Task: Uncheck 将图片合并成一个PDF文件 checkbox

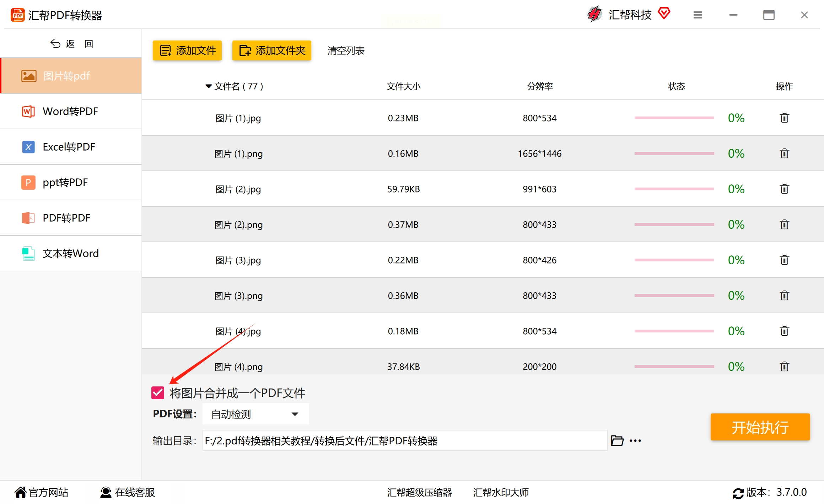Action: [x=158, y=393]
